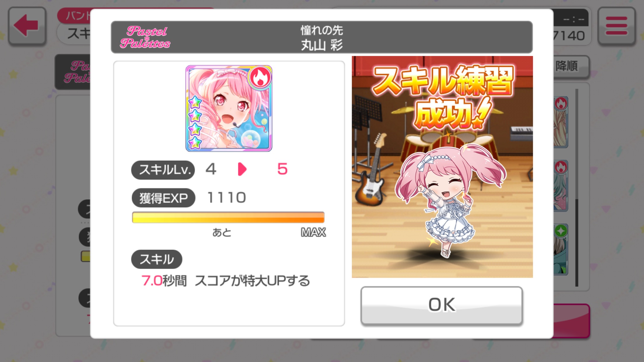This screenshot has width=644, height=362.
Task: Tap the 獲得EXP label
Action: tap(163, 198)
